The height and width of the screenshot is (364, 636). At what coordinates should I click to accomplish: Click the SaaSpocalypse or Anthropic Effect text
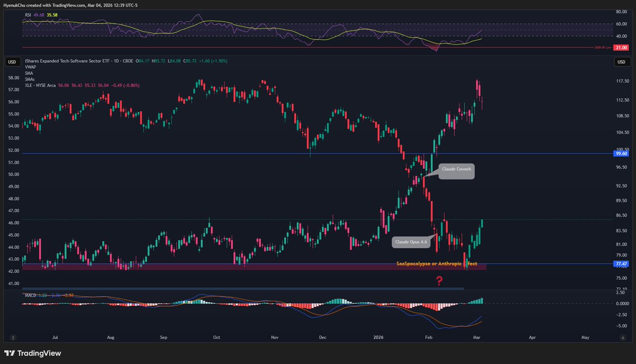pyautogui.click(x=437, y=263)
